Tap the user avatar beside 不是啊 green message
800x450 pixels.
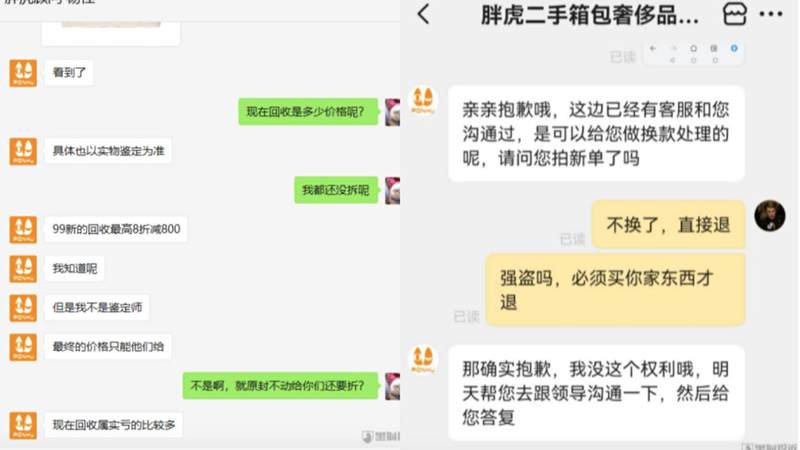(392, 386)
